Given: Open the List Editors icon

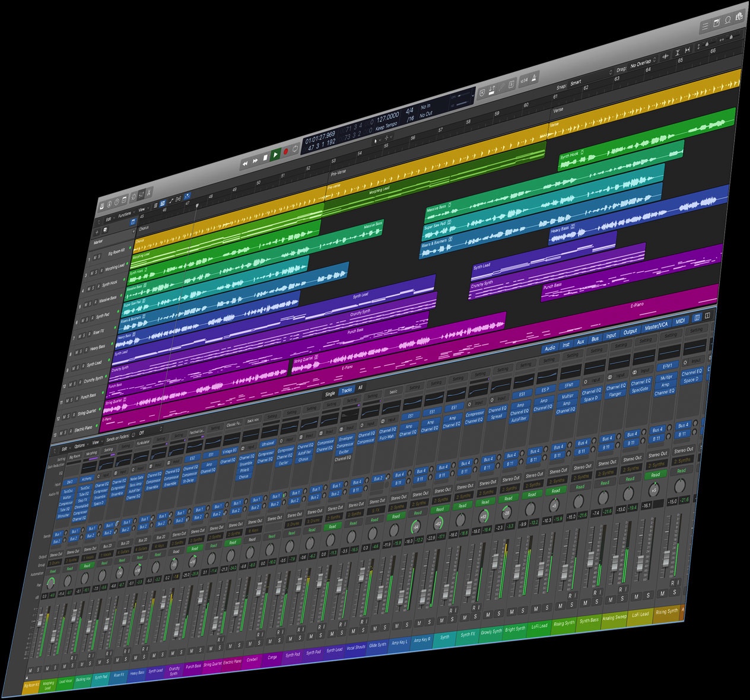Looking at the screenshot, I should (x=705, y=26).
